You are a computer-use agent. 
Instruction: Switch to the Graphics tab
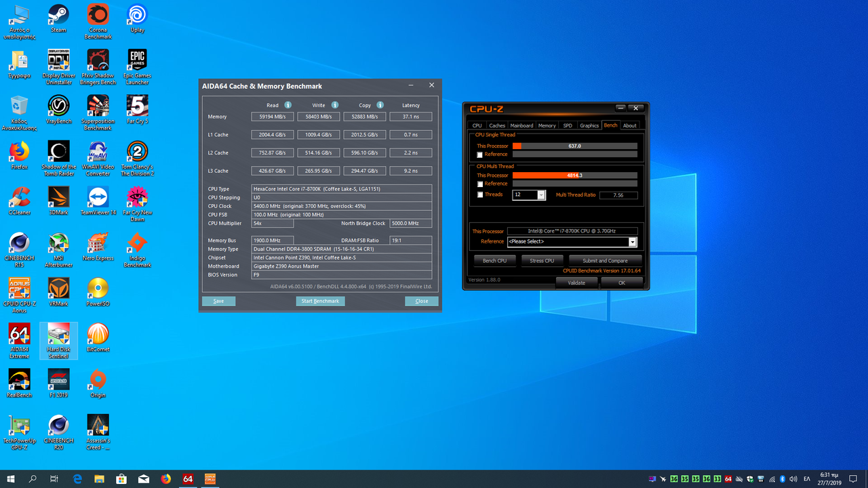tap(589, 125)
